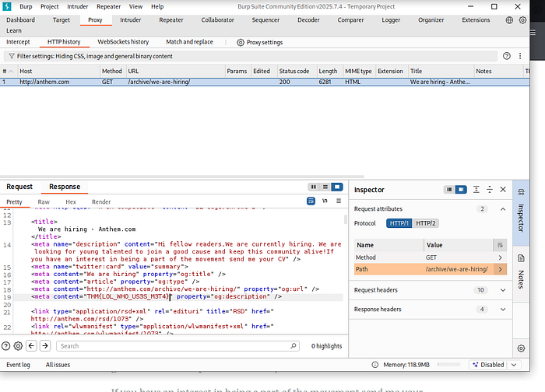Viewport: 545px width, 392px height.
Task: Select the Render response view
Action: click(x=101, y=201)
